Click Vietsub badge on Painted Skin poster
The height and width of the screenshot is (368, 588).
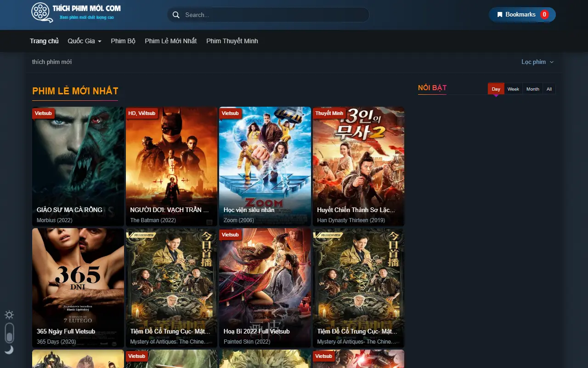click(x=231, y=235)
